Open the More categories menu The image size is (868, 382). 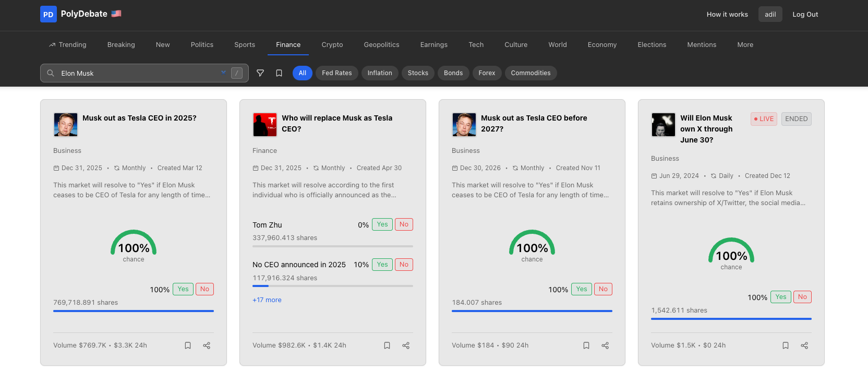[x=745, y=45]
